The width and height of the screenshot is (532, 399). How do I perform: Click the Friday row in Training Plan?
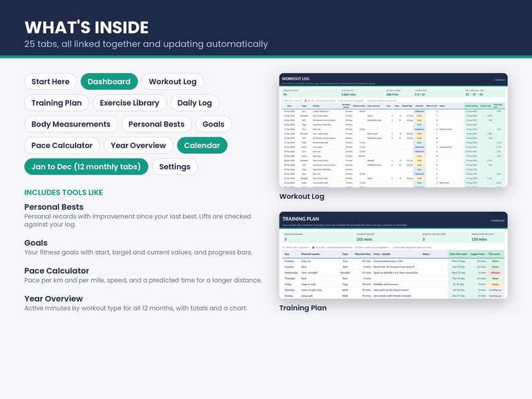(x=393, y=285)
